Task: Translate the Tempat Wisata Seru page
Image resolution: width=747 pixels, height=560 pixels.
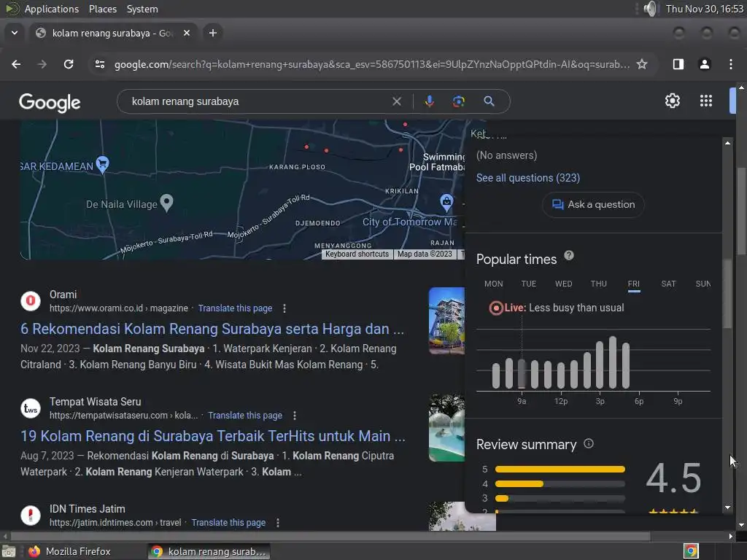Action: (x=245, y=416)
